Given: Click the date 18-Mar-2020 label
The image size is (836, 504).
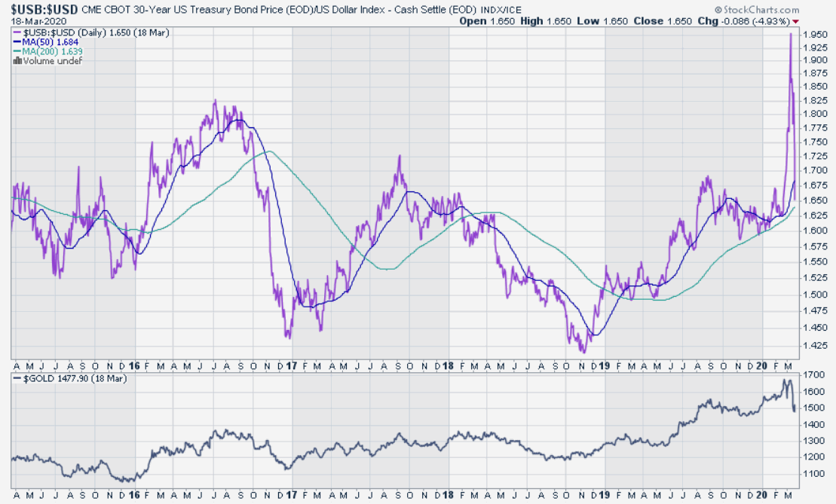Looking at the screenshot, I should click(x=38, y=21).
